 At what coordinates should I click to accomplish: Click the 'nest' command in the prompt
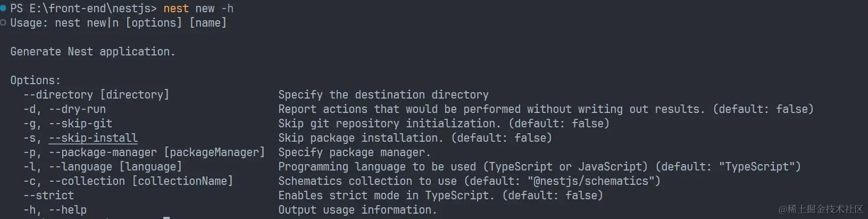pyautogui.click(x=176, y=9)
